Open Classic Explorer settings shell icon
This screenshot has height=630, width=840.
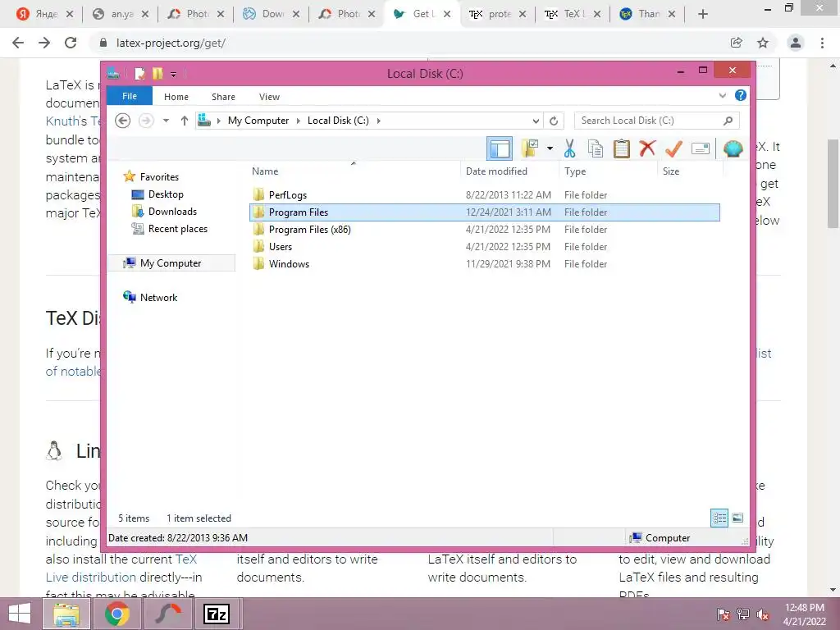click(x=733, y=148)
